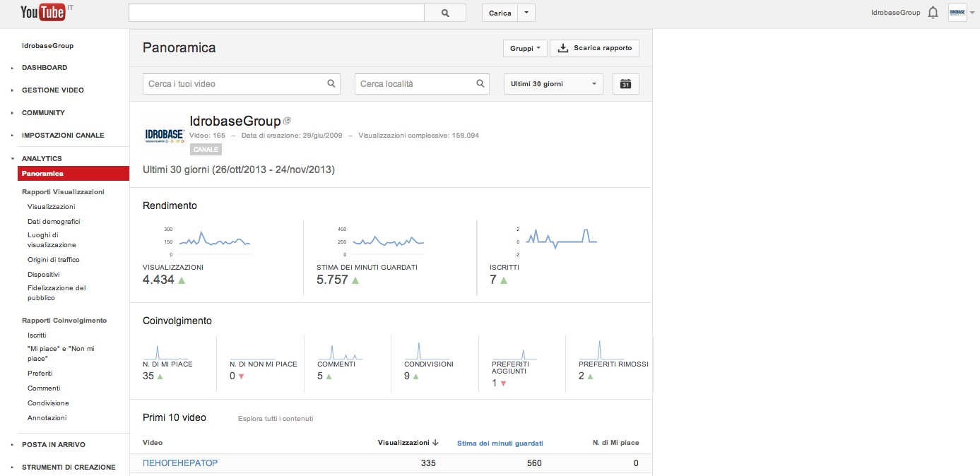The width and height of the screenshot is (980, 476).
Task: Click the IdrobaseGroup link in sidebar
Action: pyautogui.click(x=48, y=46)
